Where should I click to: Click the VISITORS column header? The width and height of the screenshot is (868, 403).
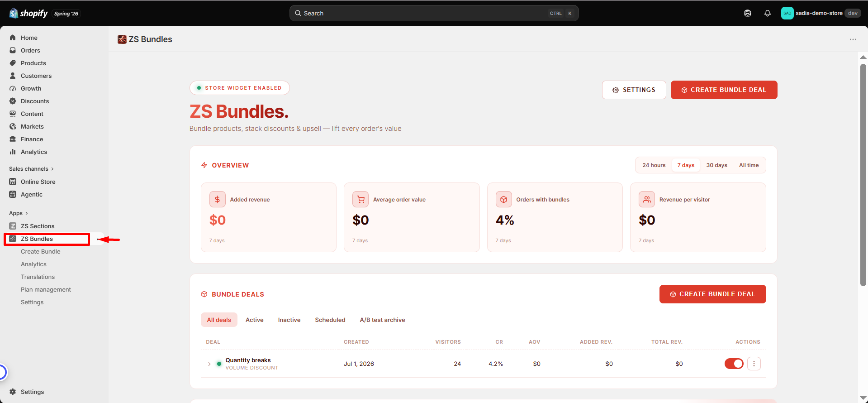[x=448, y=342]
